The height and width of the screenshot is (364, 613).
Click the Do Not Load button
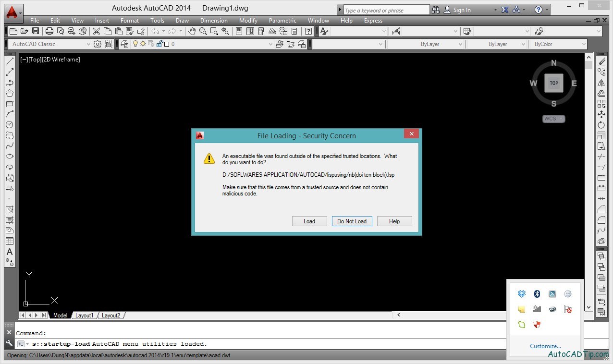[352, 221]
